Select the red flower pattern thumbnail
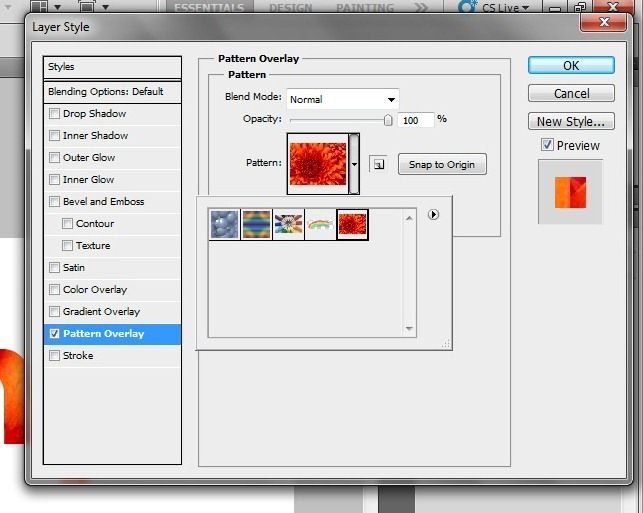 (352, 224)
